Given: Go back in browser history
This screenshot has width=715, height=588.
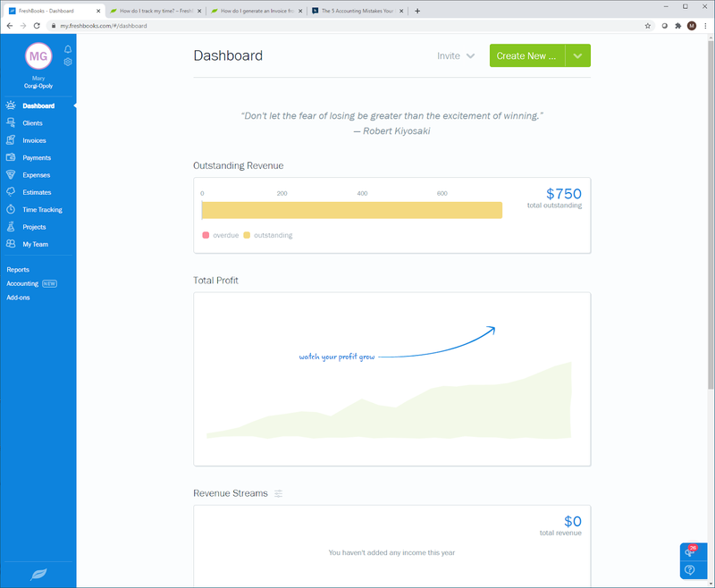Looking at the screenshot, I should click(10, 26).
